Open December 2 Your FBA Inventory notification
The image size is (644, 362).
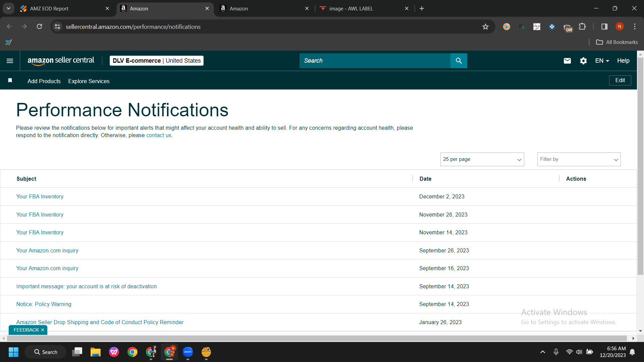click(x=40, y=196)
